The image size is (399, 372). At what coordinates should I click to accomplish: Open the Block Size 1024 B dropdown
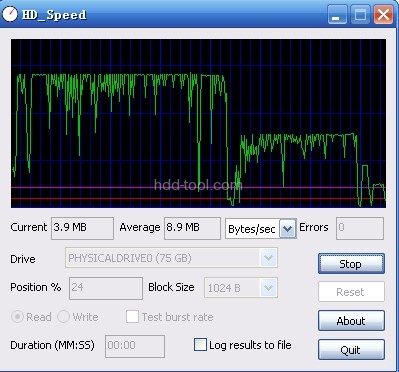pyautogui.click(x=269, y=287)
